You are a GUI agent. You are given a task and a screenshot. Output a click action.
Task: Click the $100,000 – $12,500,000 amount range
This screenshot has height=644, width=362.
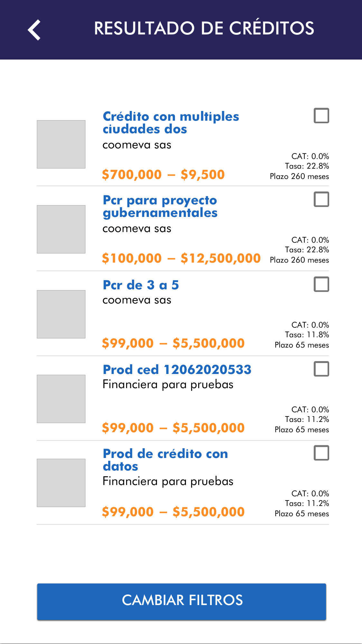pyautogui.click(x=181, y=258)
